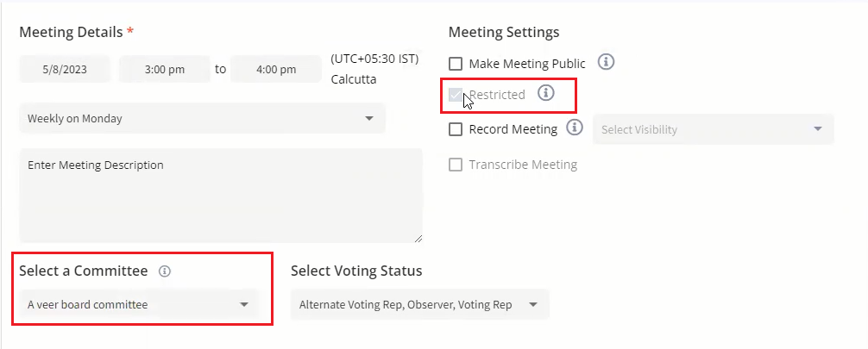Image resolution: width=868 pixels, height=349 pixels.
Task: Open the Weekly on Monday recurrence dropdown
Action: click(x=202, y=119)
